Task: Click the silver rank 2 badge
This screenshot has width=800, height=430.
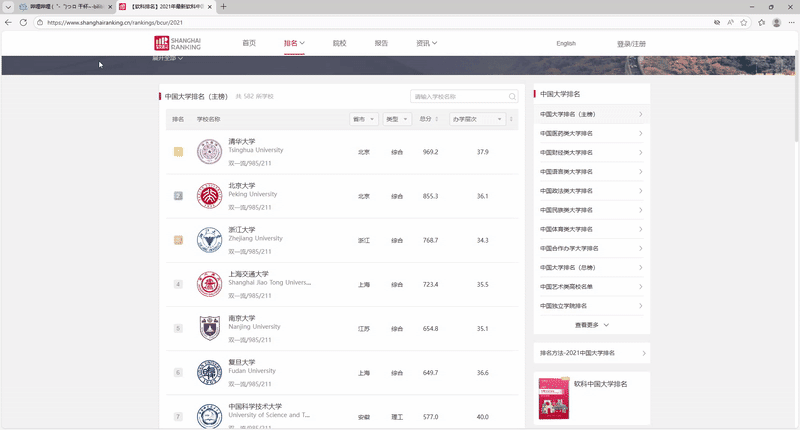Action: [x=178, y=196]
